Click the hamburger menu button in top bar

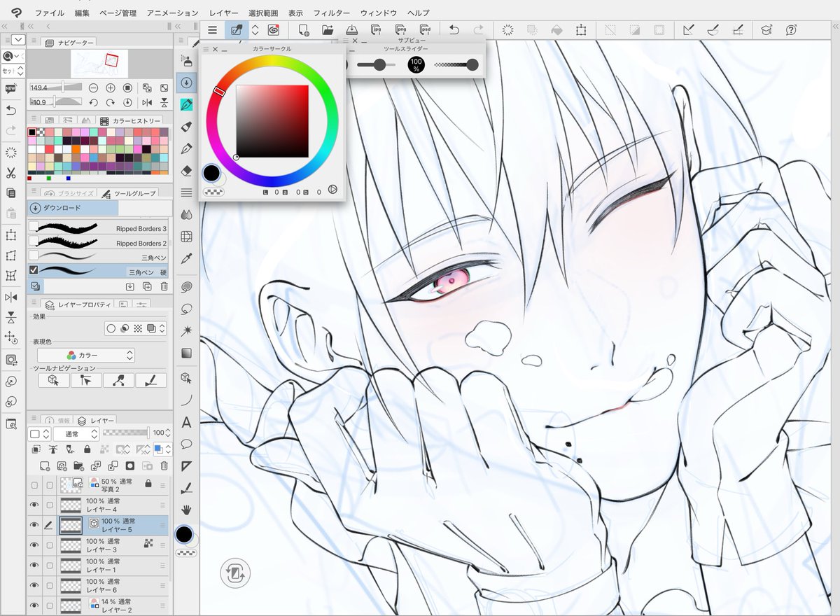point(212,30)
